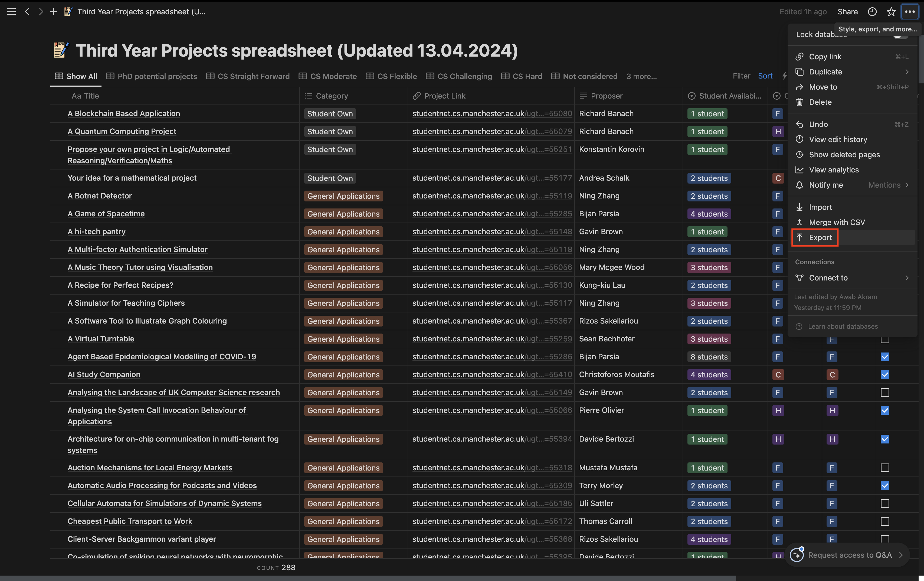The height and width of the screenshot is (581, 924).
Task: Go back with the left arrow
Action: [x=27, y=12]
